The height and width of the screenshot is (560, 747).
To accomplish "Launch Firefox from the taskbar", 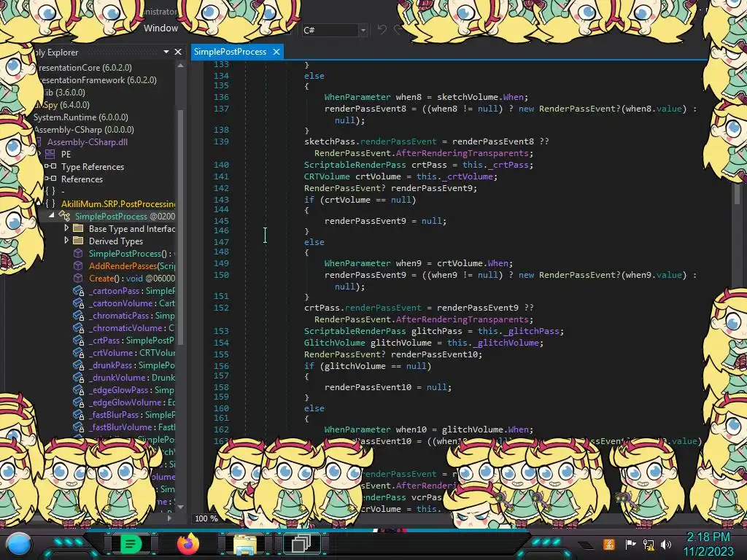I will click(187, 544).
